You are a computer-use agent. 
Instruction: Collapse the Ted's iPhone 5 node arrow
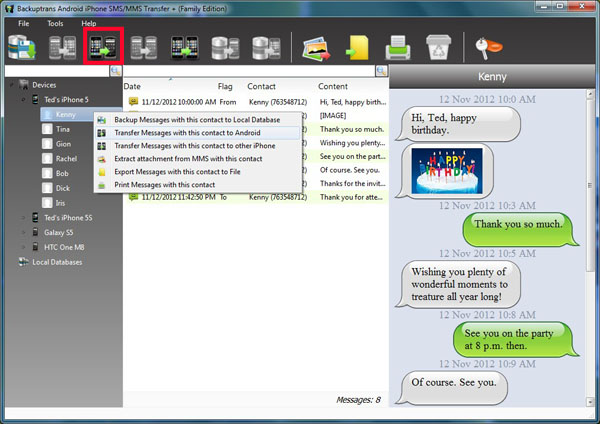tap(23, 99)
